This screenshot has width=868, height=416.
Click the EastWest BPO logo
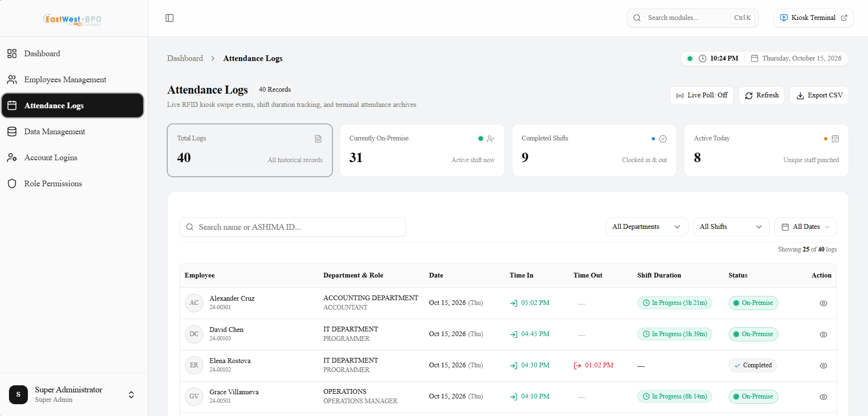[x=72, y=20]
